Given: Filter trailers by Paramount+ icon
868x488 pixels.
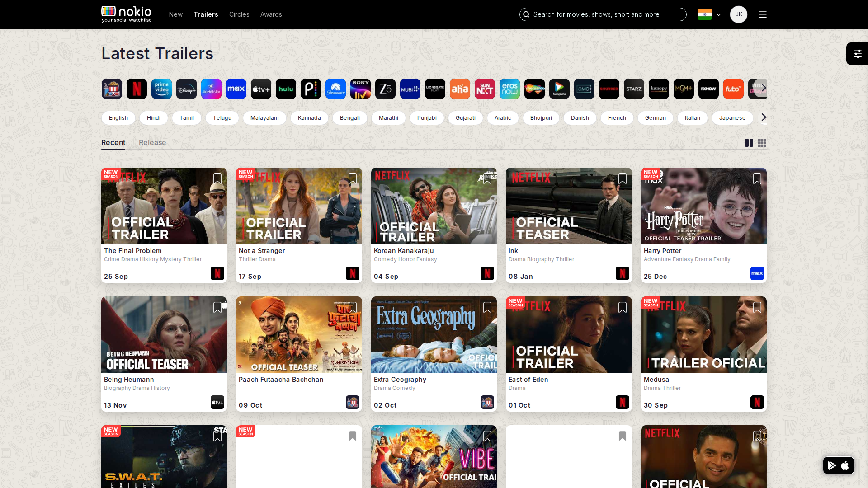Looking at the screenshot, I should point(335,89).
